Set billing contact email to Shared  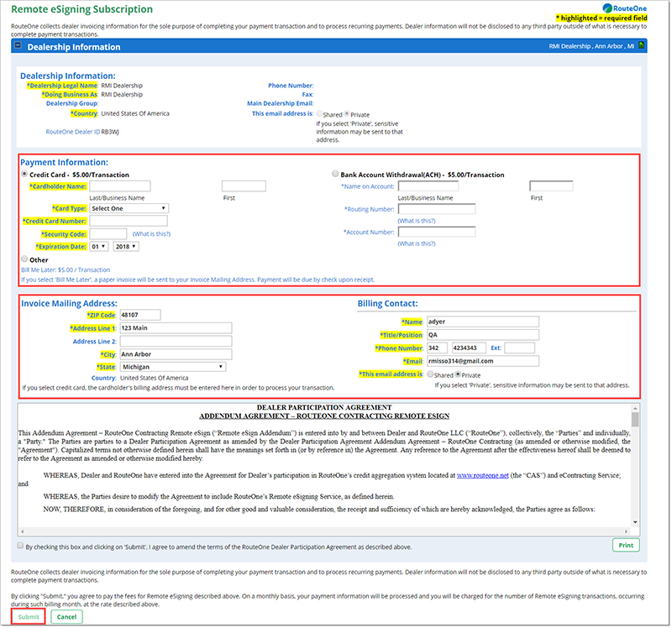click(x=430, y=374)
